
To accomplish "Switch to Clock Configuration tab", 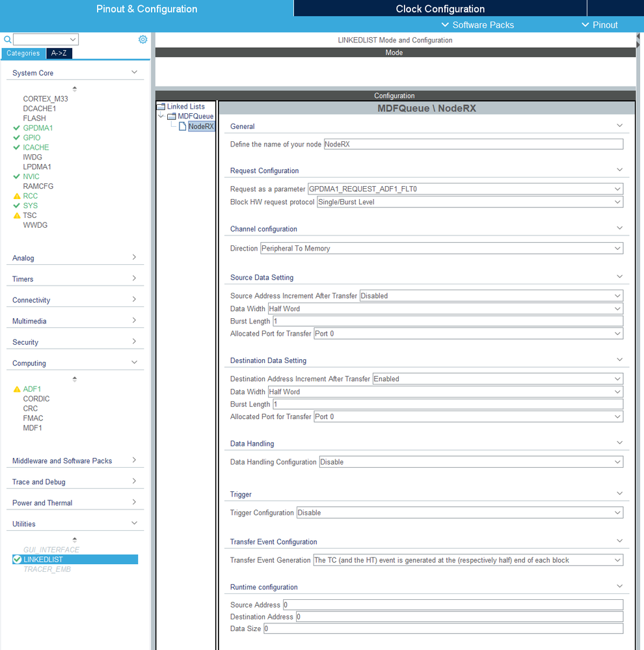I will 440,8.
